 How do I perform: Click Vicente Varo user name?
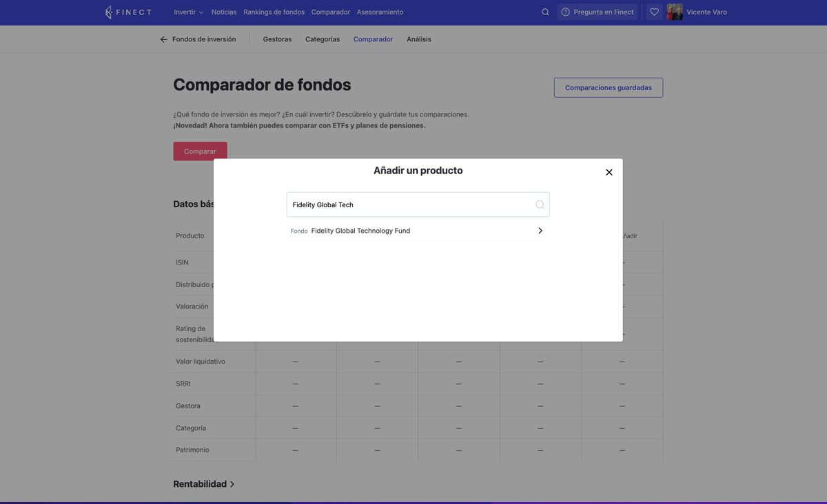pyautogui.click(x=706, y=12)
